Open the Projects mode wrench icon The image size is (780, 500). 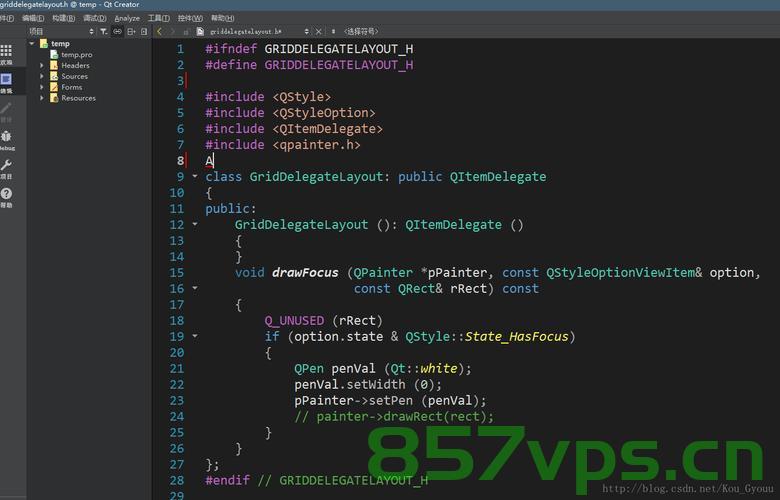tap(6, 165)
